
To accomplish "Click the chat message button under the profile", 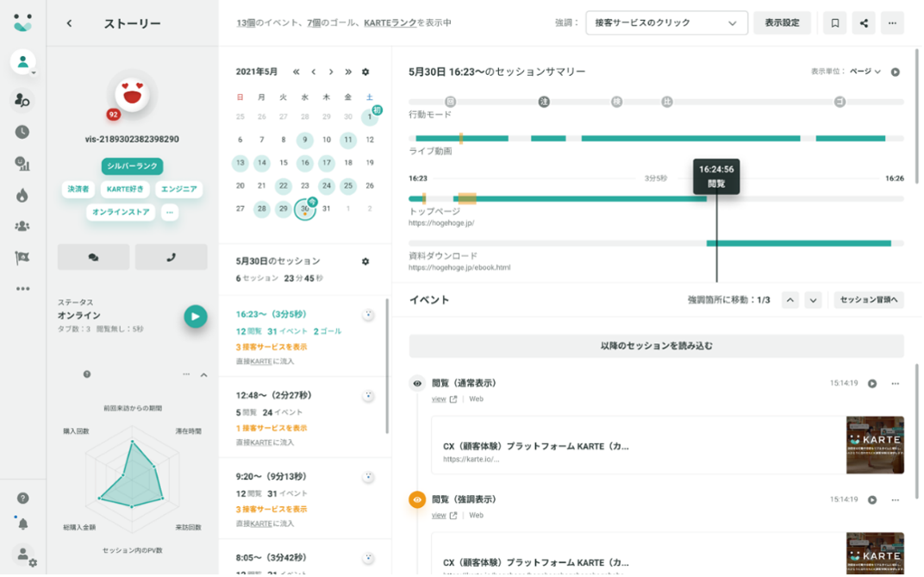I will 93,258.
